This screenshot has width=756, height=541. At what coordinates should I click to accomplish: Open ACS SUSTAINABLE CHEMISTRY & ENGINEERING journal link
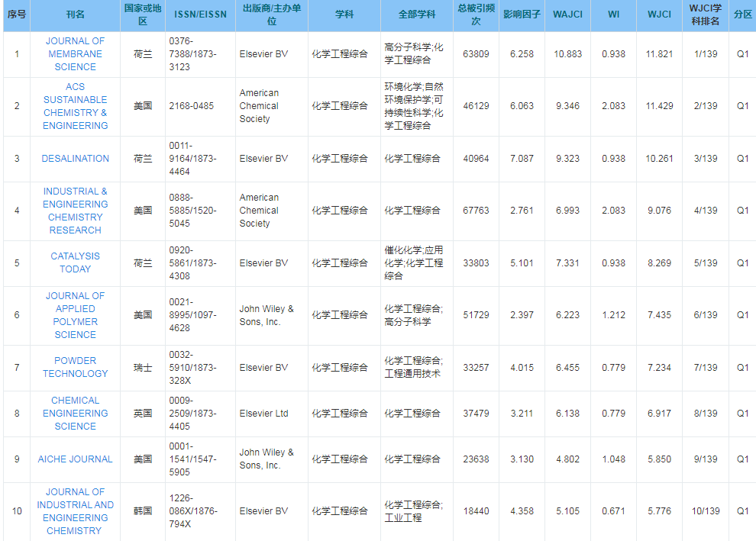(x=75, y=106)
